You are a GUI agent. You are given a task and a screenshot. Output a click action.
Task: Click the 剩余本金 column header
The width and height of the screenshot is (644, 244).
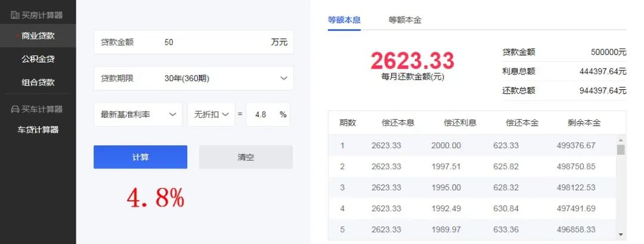click(584, 123)
